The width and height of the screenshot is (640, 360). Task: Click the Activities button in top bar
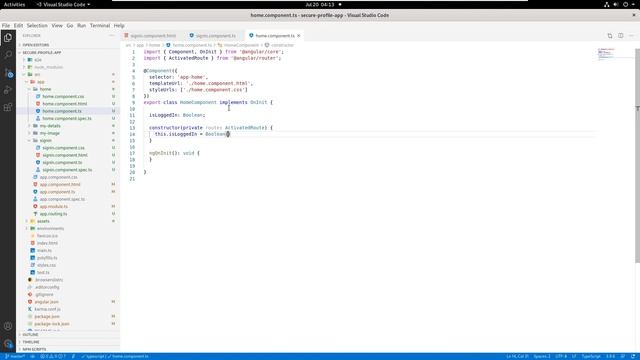coord(14,4)
